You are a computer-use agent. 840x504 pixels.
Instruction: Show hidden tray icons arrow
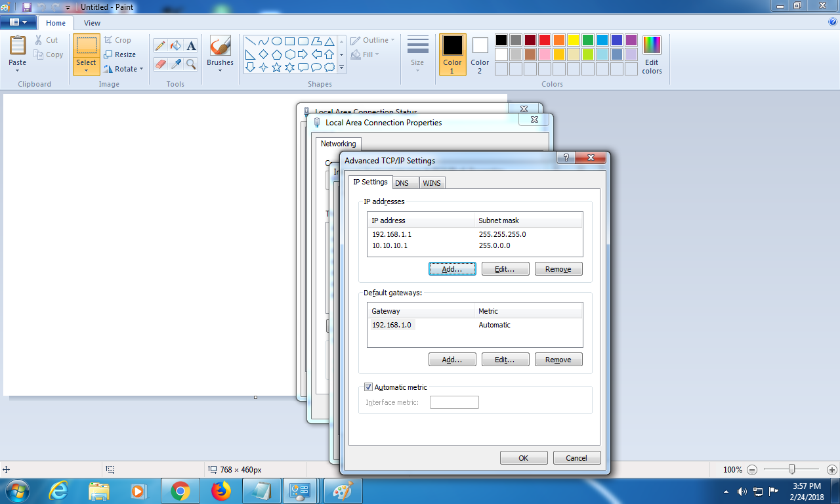point(726,492)
